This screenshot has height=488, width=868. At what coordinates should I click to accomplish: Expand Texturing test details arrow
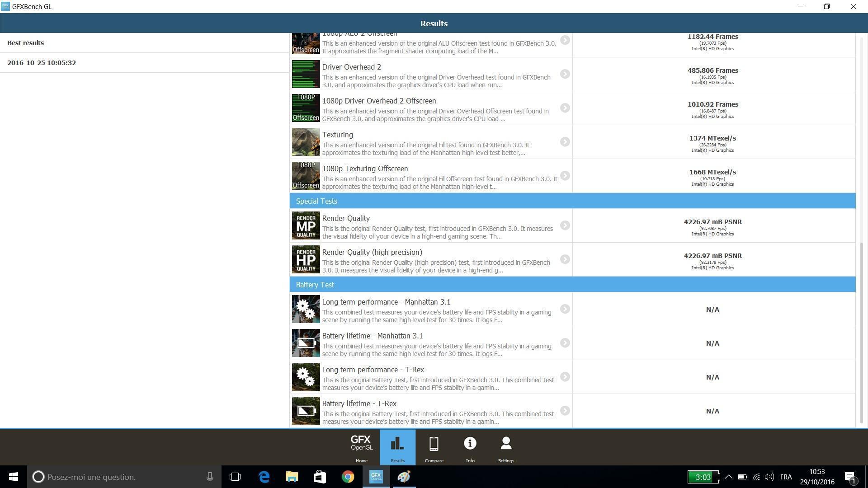565,142
